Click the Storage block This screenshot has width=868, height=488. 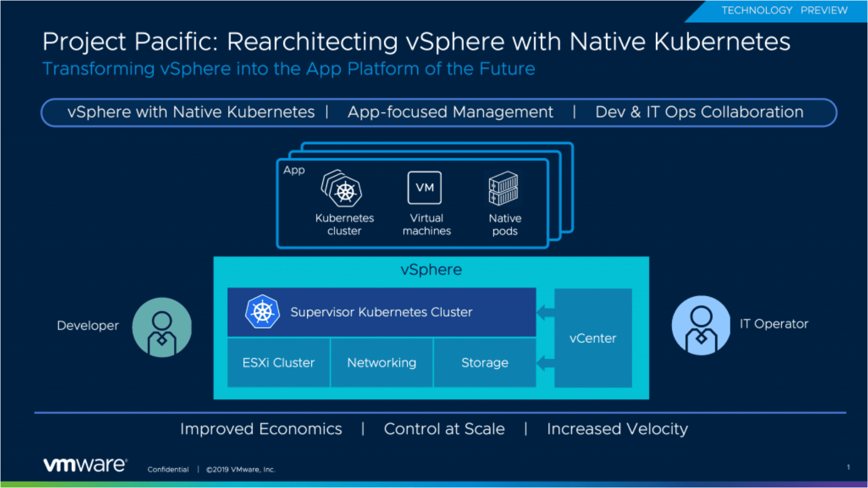click(x=485, y=363)
